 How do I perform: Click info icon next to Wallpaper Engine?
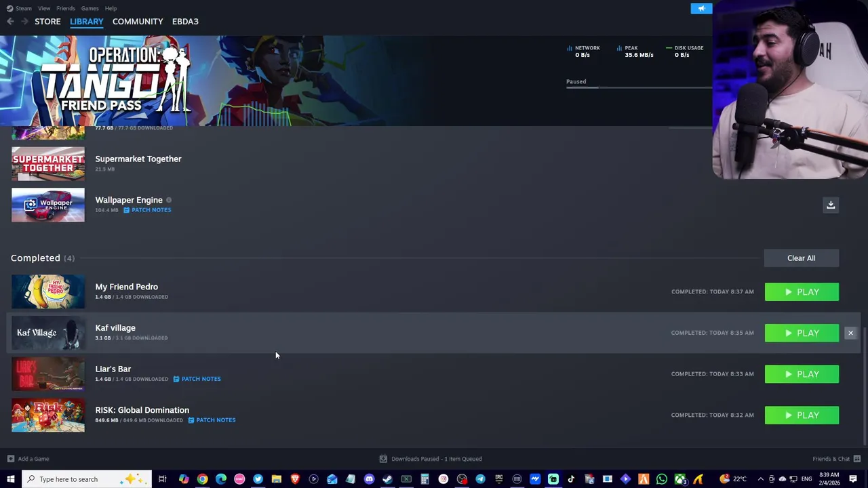(x=169, y=200)
